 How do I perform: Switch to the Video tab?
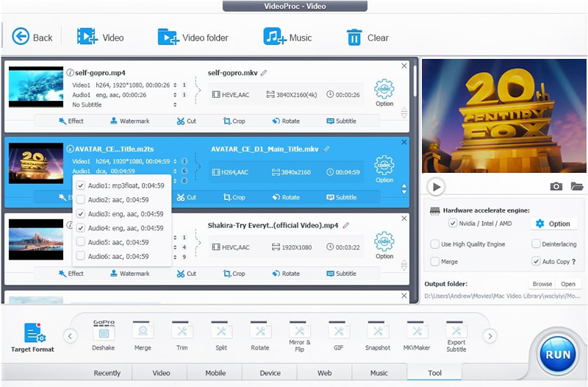pos(161,373)
